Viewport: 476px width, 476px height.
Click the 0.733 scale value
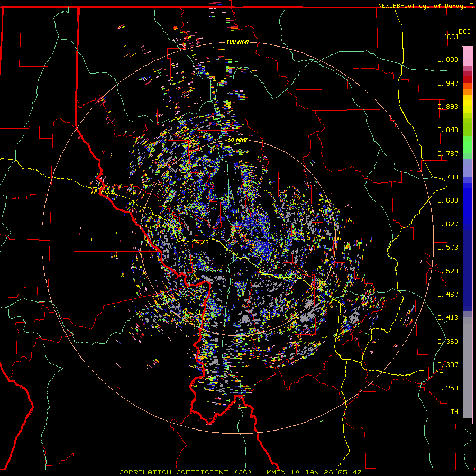click(448, 177)
